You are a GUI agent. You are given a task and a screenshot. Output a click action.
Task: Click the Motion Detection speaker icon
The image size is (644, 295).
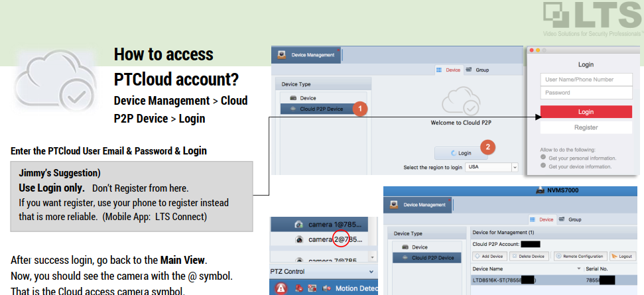point(326,288)
